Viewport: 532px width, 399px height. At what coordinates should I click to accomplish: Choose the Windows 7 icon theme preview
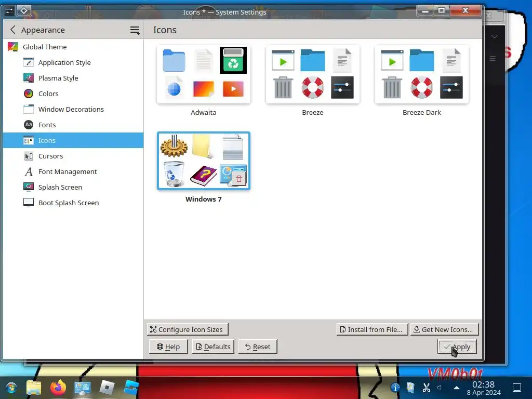click(x=204, y=161)
